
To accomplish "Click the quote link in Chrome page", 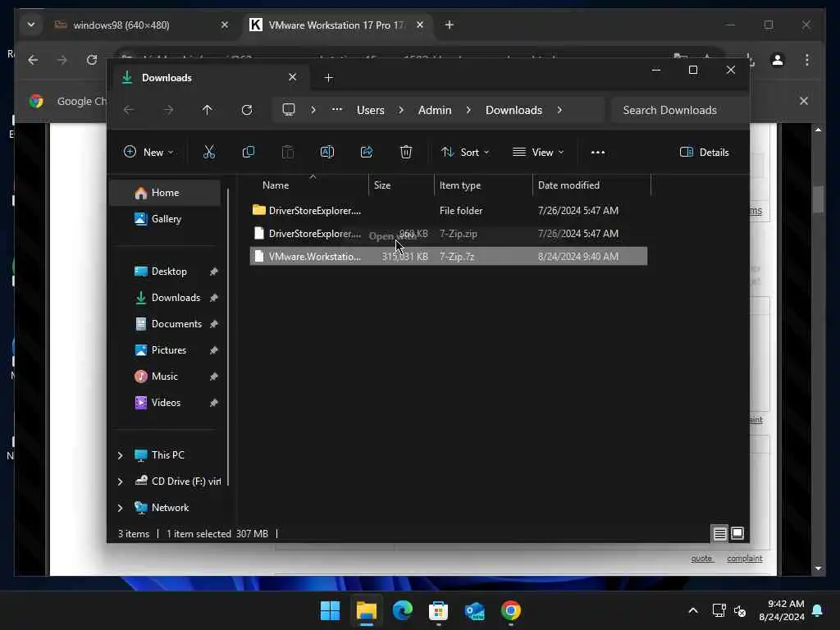I will pos(702,558).
